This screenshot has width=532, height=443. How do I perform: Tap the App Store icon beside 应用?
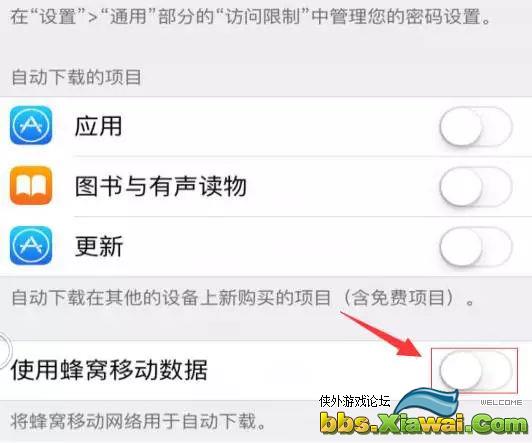pyautogui.click(x=31, y=125)
